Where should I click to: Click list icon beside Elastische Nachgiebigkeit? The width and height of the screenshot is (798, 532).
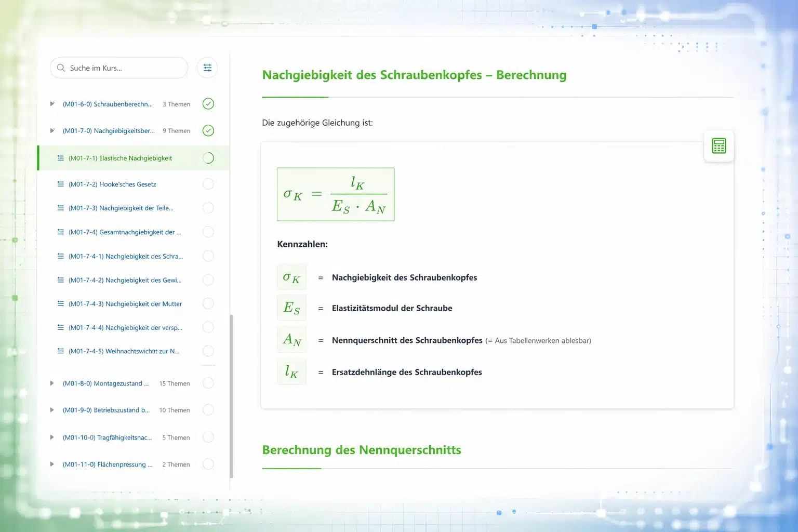61,158
